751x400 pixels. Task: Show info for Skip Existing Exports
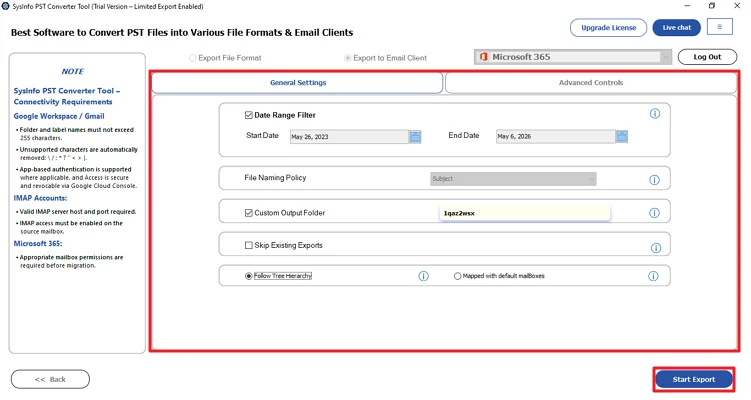[656, 248]
